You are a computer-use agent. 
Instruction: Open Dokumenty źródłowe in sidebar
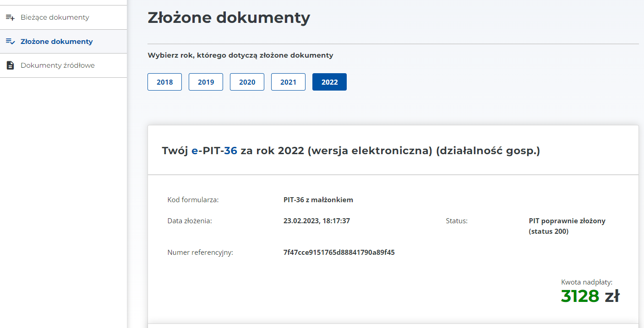pos(63,65)
